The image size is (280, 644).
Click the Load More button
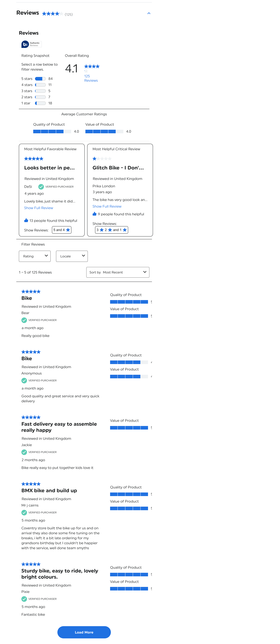pos(84,632)
